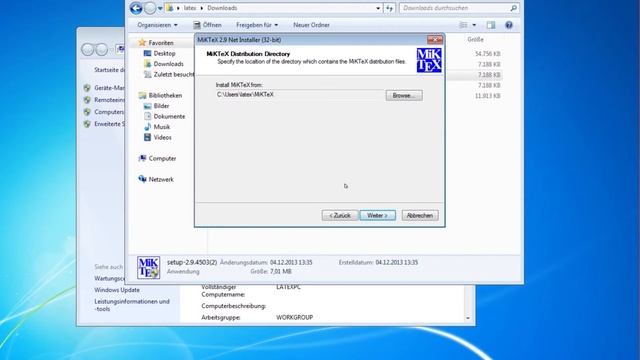The width and height of the screenshot is (640, 360).
Task: Select Desktop under Favoriten
Action: tap(164, 53)
